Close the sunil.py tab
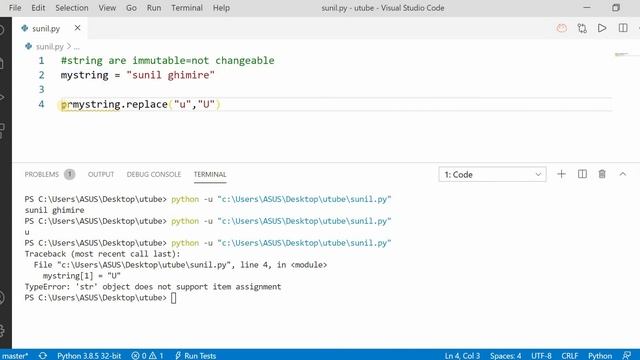The image size is (640, 360). (78, 28)
